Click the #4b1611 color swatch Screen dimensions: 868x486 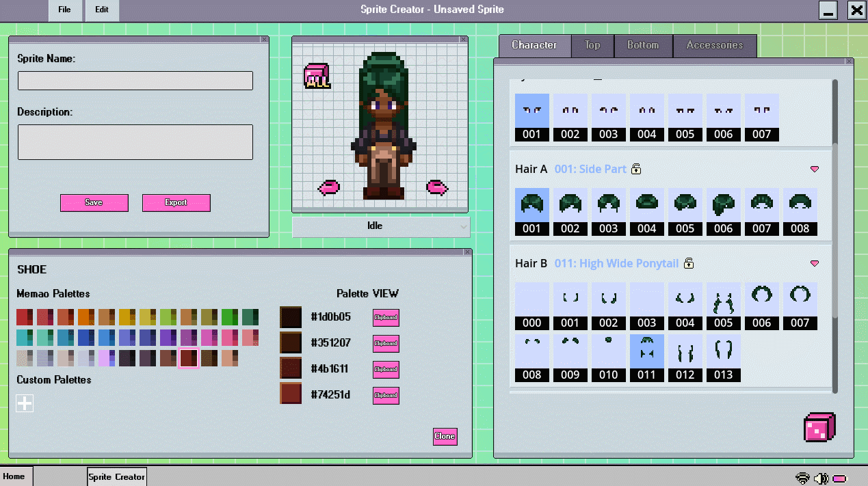(291, 368)
